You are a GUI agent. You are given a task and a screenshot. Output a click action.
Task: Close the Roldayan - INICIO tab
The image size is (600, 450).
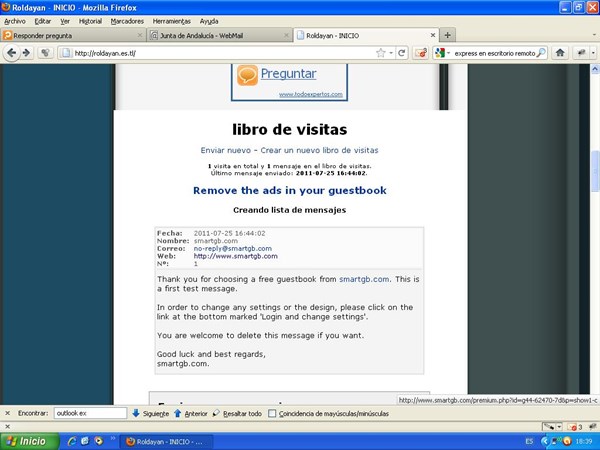click(433, 35)
